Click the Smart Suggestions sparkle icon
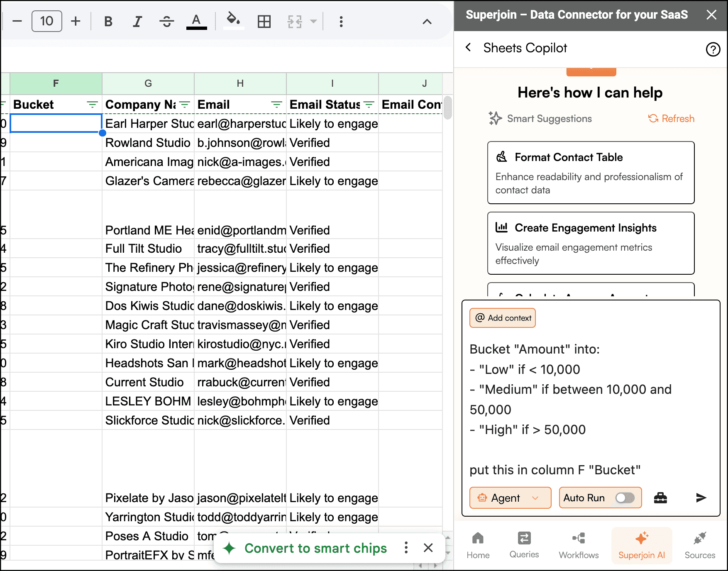 495,118
